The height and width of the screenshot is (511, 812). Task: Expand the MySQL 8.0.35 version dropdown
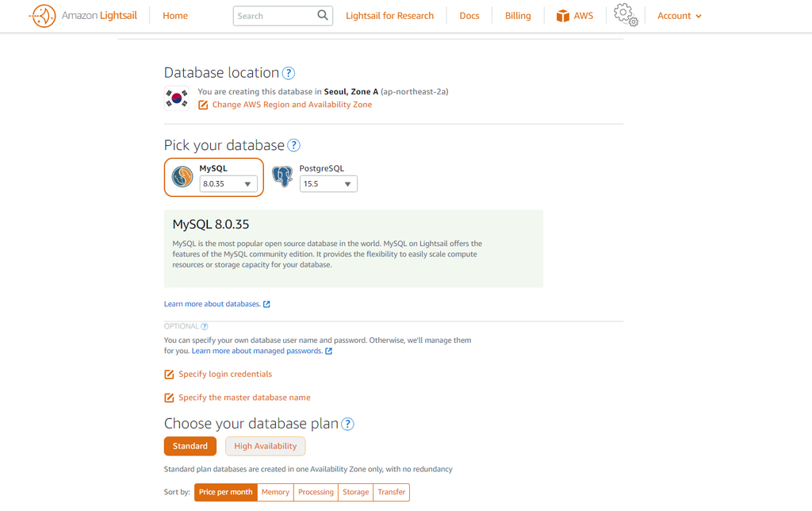tap(228, 183)
